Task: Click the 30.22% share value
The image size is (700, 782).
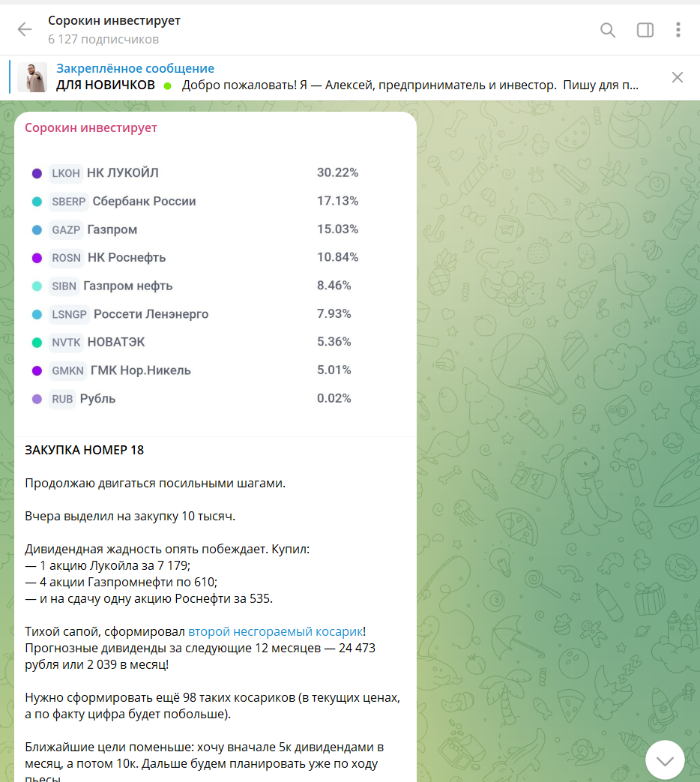Action: point(337,172)
